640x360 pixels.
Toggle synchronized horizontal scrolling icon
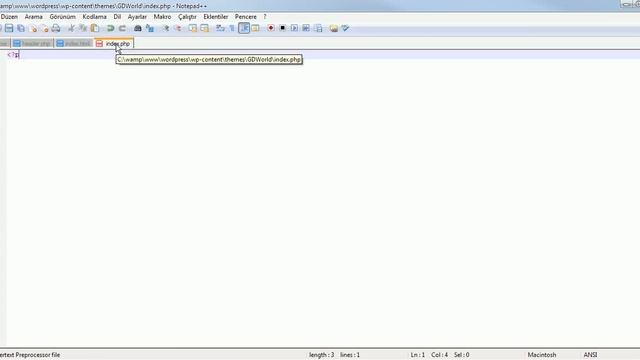click(204, 28)
